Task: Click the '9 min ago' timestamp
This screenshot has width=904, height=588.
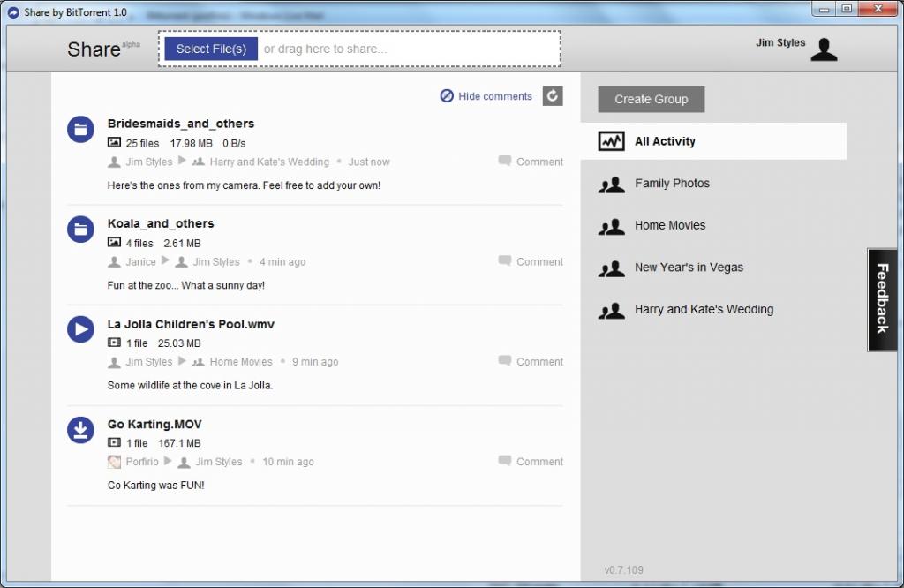Action: (315, 362)
